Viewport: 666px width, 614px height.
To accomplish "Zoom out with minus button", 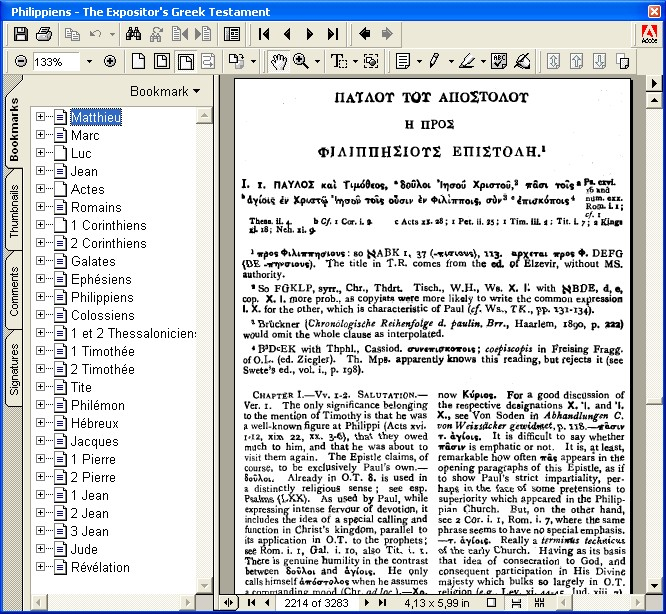I will coord(20,62).
